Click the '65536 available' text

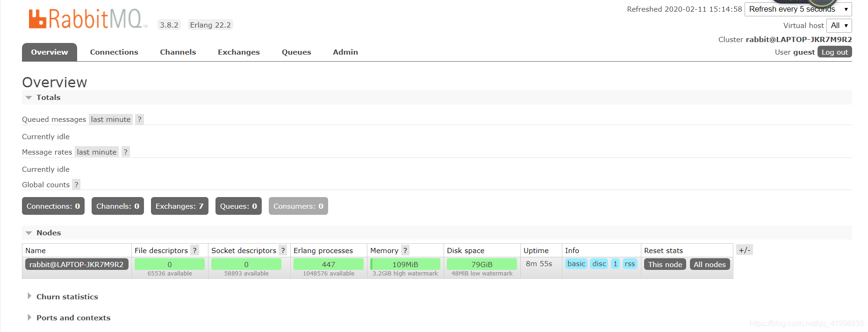click(x=170, y=274)
